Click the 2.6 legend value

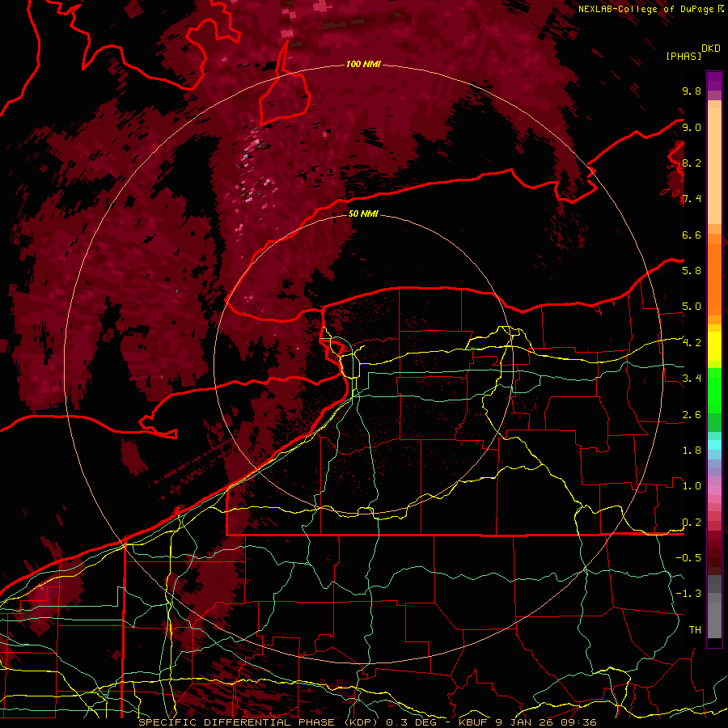tap(692, 415)
